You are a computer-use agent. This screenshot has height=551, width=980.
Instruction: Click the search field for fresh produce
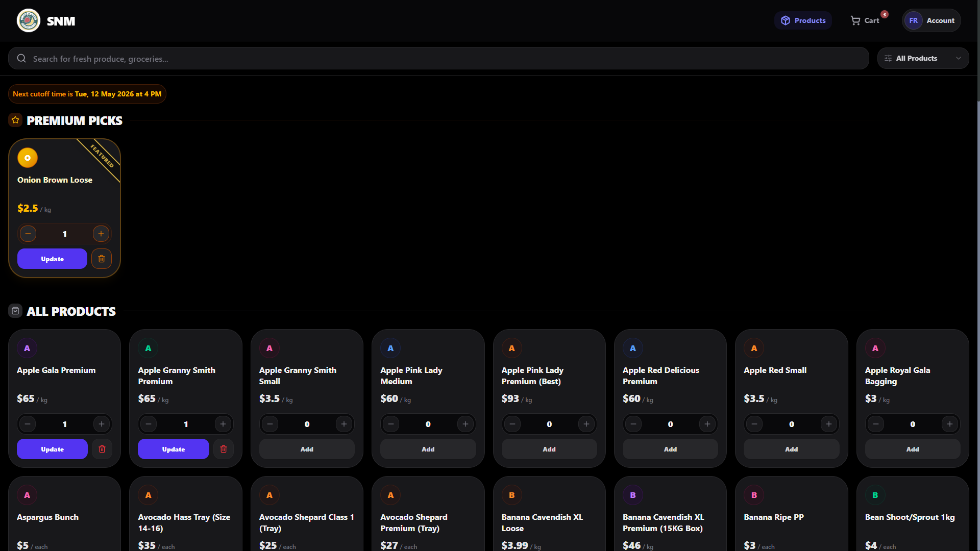point(438,58)
